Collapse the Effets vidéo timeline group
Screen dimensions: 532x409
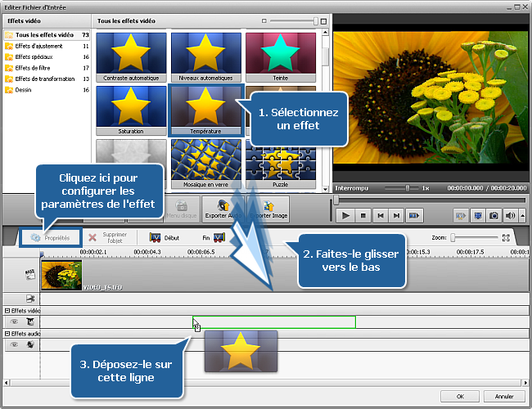pos(7,311)
